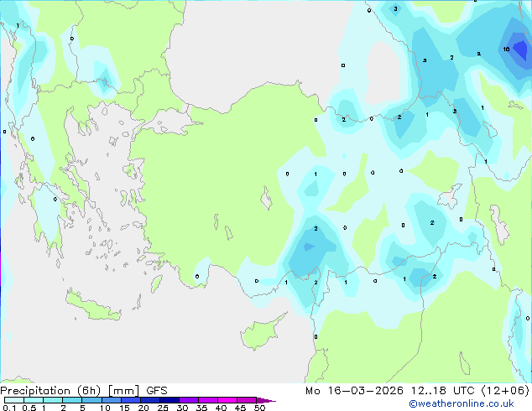Open the weatheronline.co.uk link
The height and width of the screenshot is (411, 532).
point(461,403)
